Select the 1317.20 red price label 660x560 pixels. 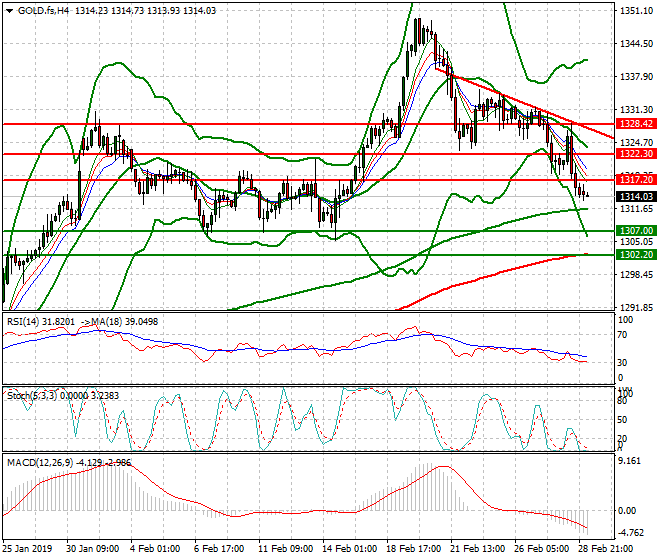coord(634,179)
